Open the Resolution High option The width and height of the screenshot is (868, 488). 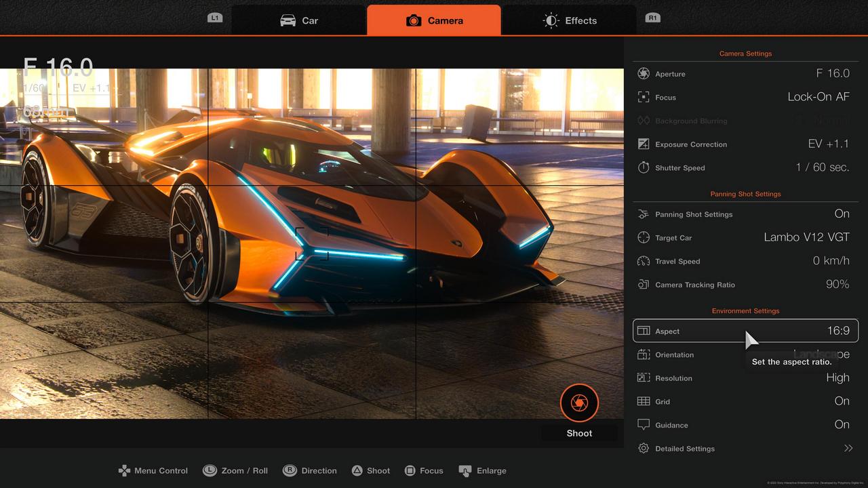pyautogui.click(x=837, y=378)
